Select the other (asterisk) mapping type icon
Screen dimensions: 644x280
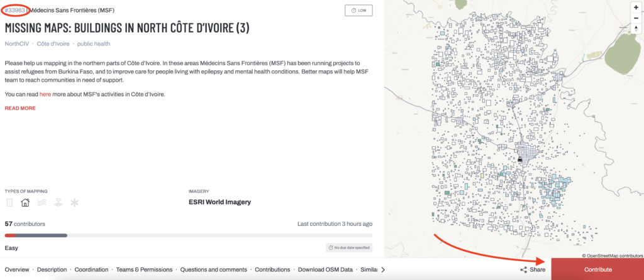[74, 203]
